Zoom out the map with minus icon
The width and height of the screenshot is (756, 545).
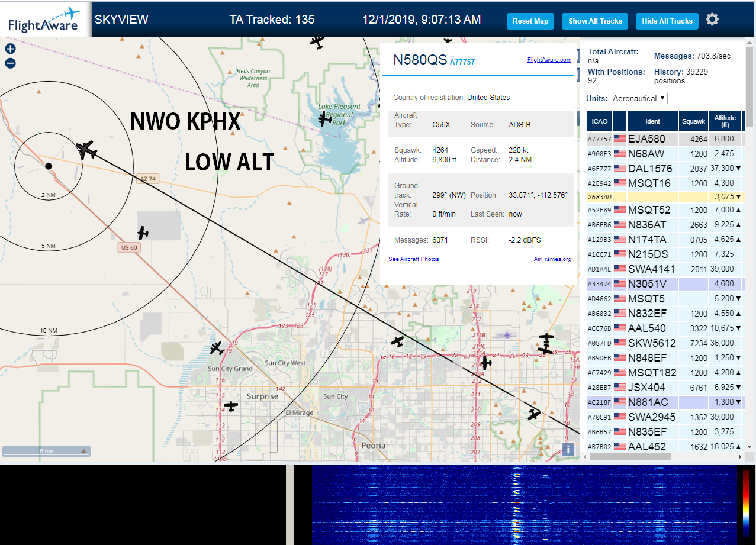(10, 63)
